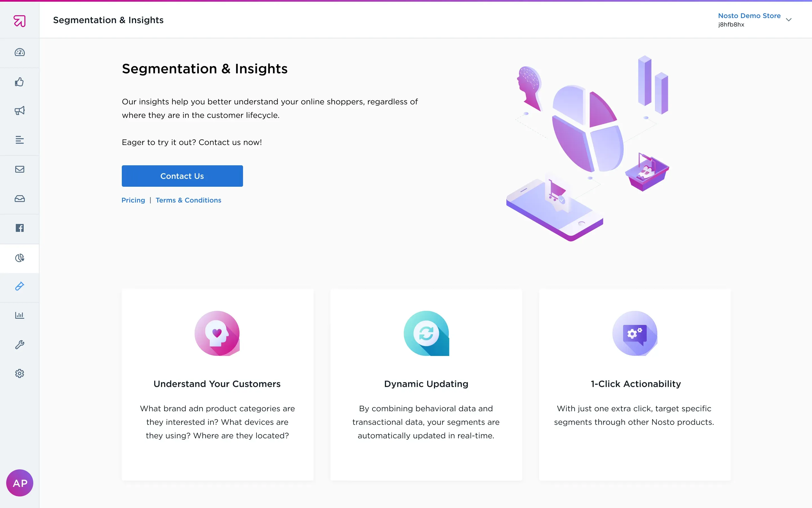This screenshot has width=812, height=508.
Task: Click the Contact Us button
Action: 182,176
